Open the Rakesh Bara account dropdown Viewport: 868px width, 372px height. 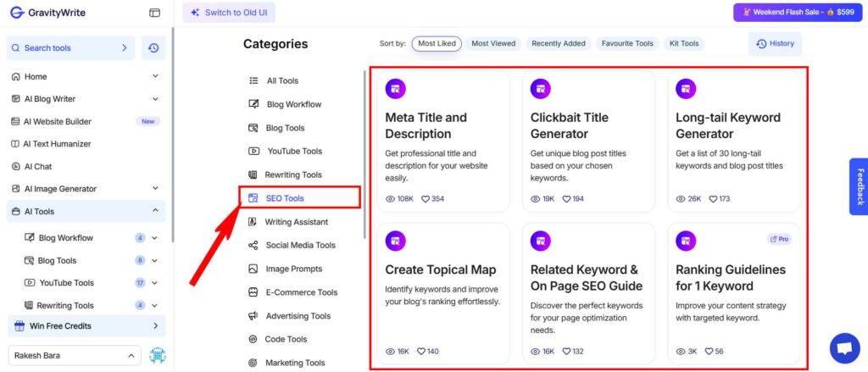[75, 355]
